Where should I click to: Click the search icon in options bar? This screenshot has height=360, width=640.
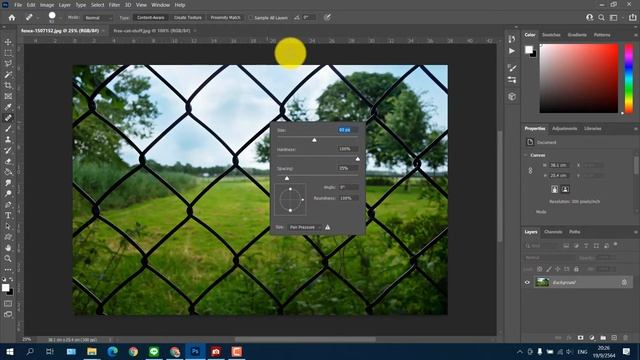pyautogui.click(x=602, y=18)
